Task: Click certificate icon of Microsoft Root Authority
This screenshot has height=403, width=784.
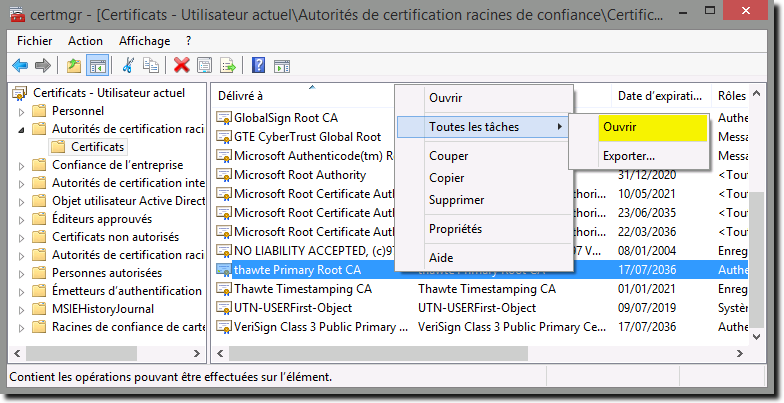Action: (224, 175)
